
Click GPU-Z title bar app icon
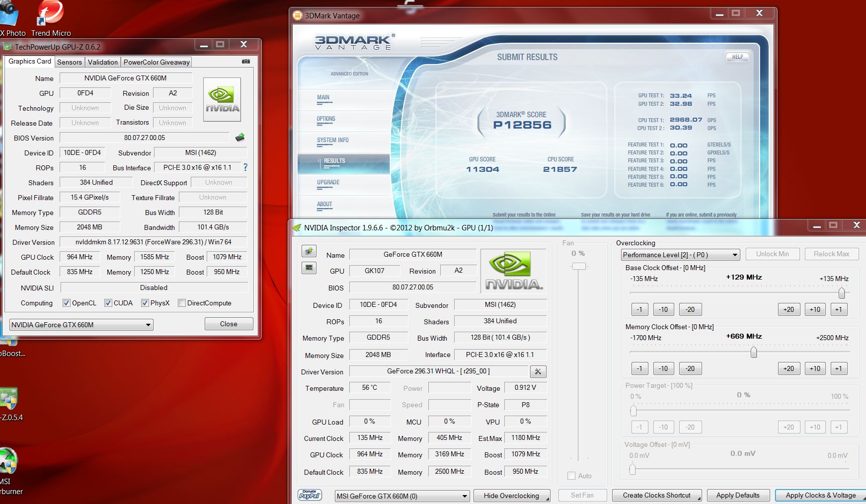click(x=8, y=47)
